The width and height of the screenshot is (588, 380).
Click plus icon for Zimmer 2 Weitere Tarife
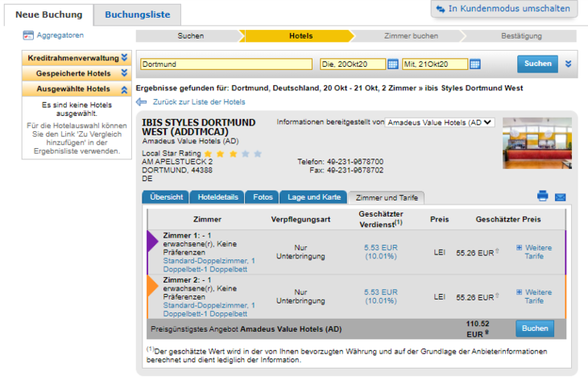coord(519,292)
